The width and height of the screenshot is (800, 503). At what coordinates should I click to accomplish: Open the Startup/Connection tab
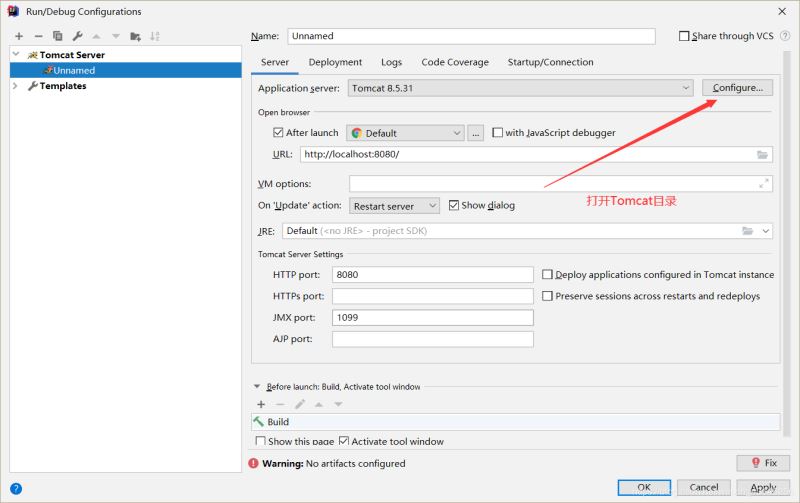(x=550, y=62)
